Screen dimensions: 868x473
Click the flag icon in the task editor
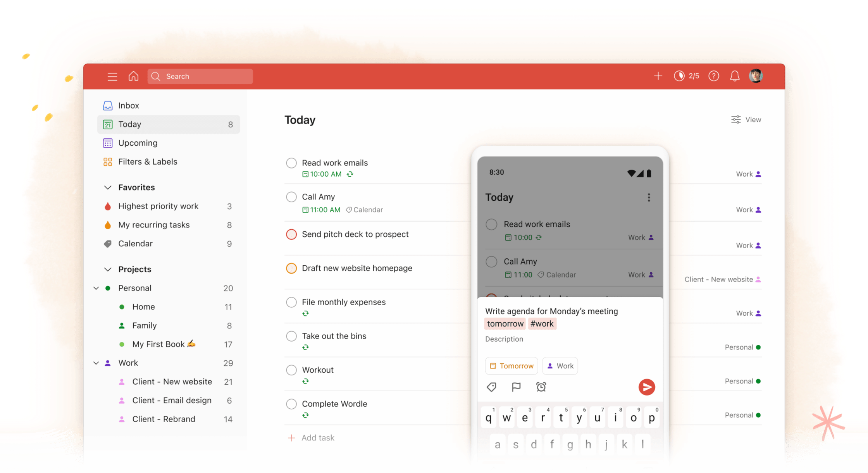[515, 386]
